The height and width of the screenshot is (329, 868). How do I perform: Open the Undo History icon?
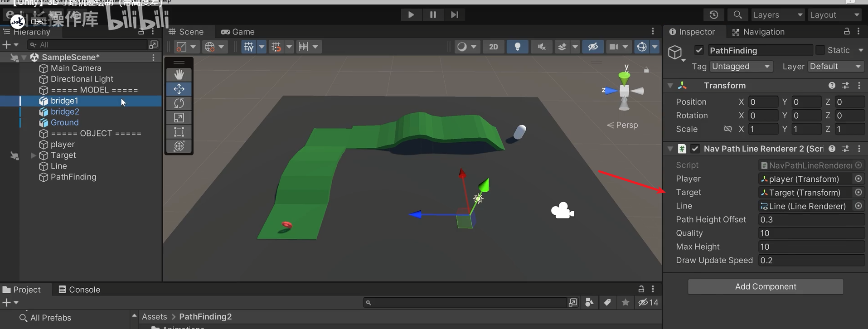[x=714, y=15]
